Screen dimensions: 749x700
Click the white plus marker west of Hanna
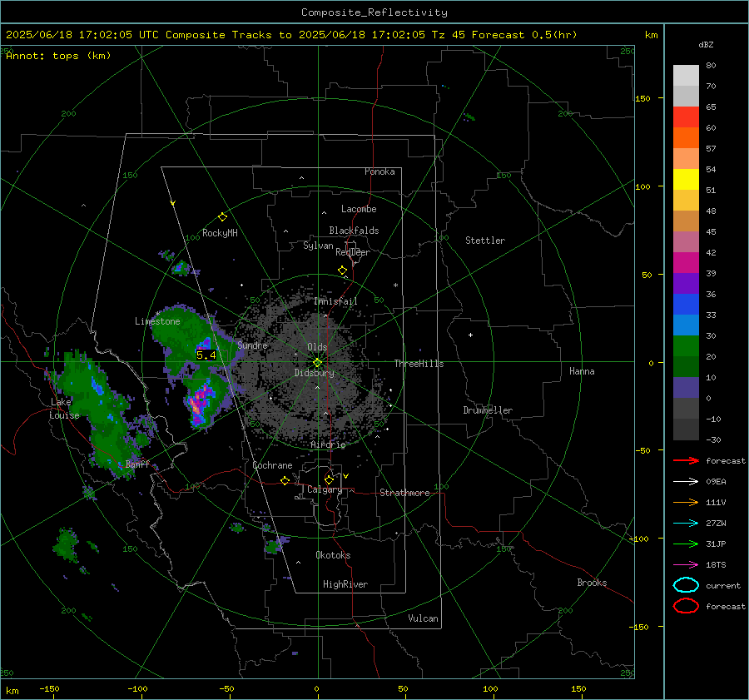click(470, 335)
